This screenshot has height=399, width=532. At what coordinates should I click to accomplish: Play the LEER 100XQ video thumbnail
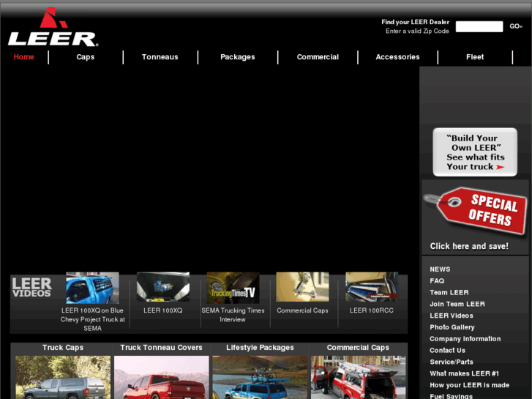pos(163,286)
